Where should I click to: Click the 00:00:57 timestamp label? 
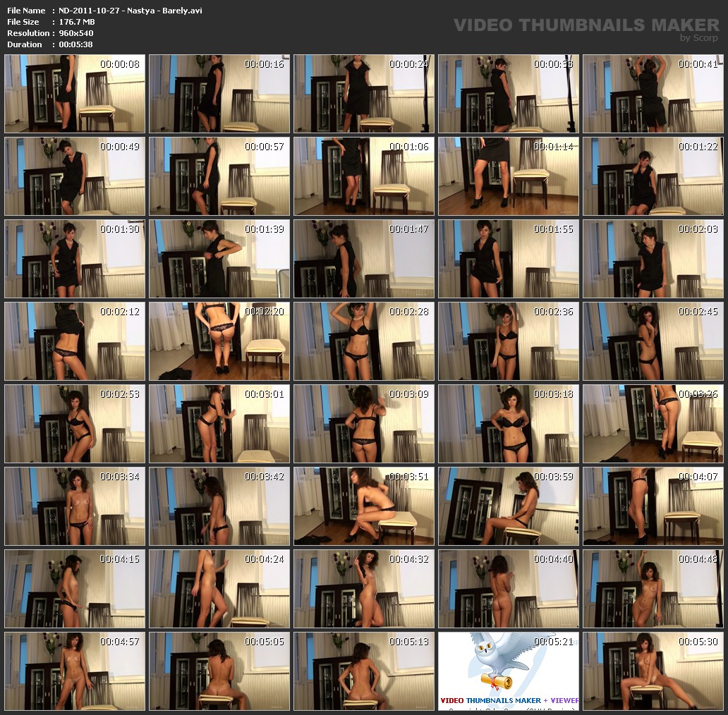click(265, 147)
